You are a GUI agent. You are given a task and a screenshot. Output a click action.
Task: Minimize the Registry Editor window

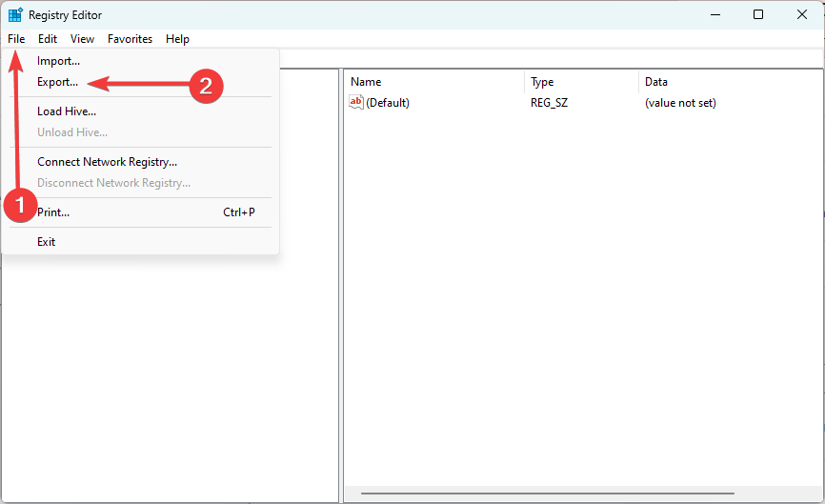714,14
